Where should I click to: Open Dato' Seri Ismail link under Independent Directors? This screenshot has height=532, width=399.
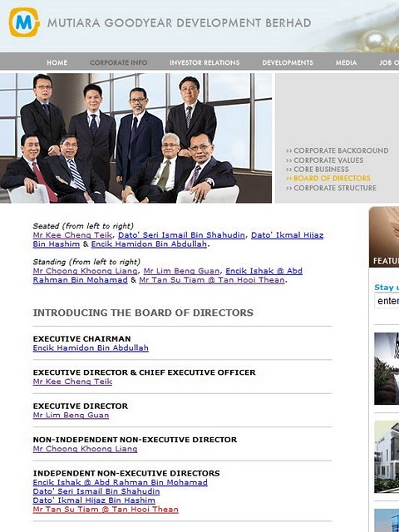pyautogui.click(x=96, y=491)
